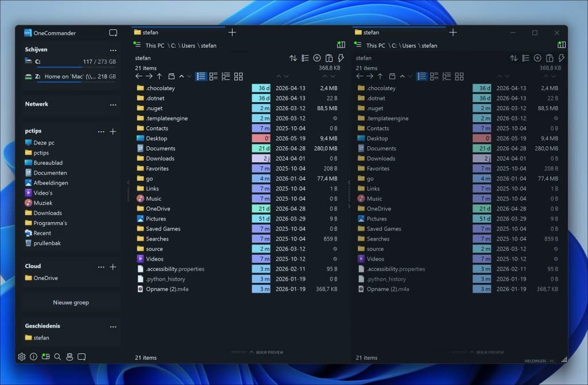Screen dimensions: 588x385
Task: Click left pane new item plus-circle icon
Action: click(317, 58)
